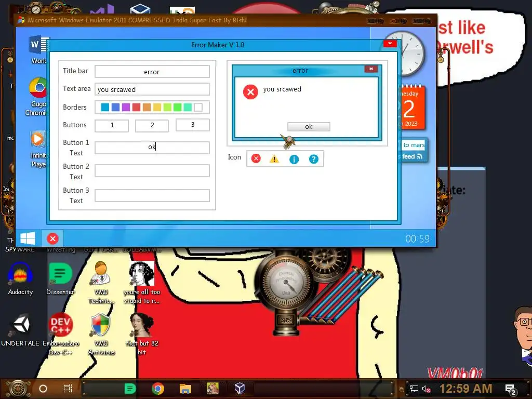
Task: Focus the Title bar input field
Action: pos(152,72)
